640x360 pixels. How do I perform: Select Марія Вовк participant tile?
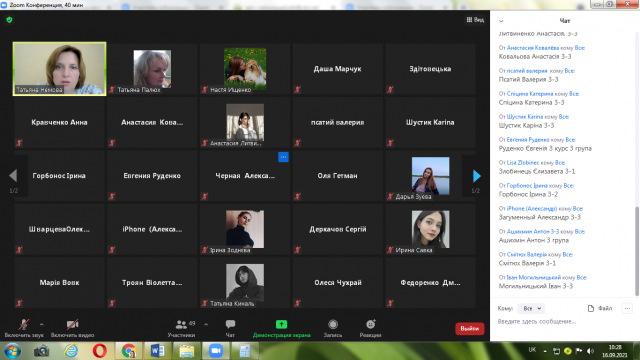tap(60, 283)
